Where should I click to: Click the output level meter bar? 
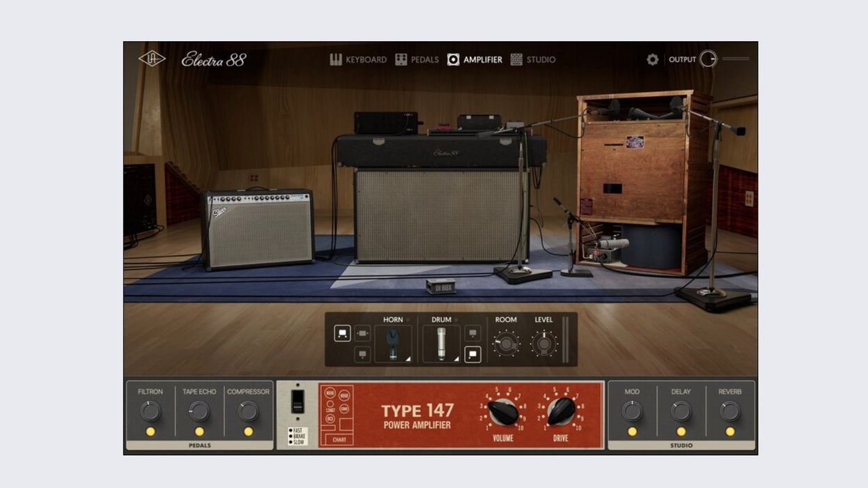pyautogui.click(x=736, y=59)
